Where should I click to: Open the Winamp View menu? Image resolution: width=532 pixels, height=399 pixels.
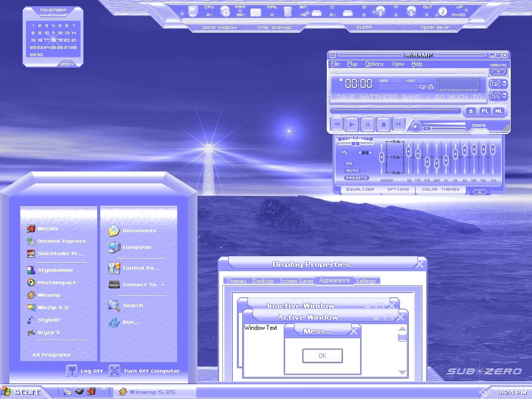click(x=397, y=64)
